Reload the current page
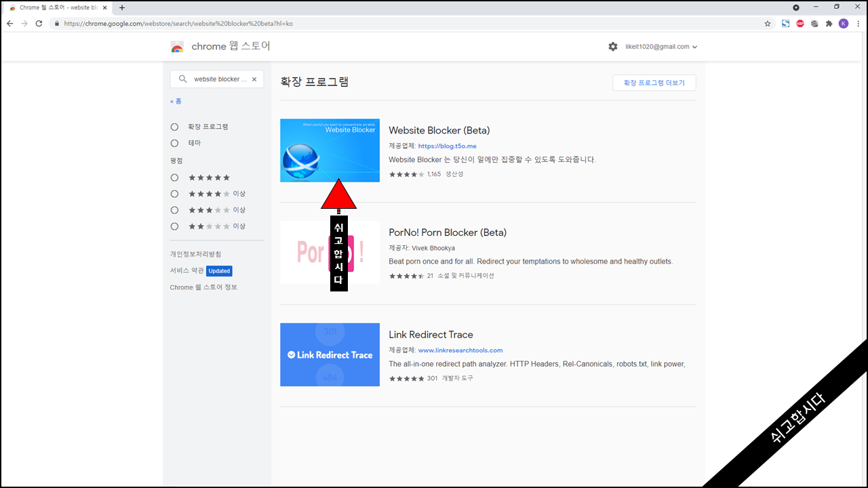The image size is (868, 488). click(x=39, y=23)
